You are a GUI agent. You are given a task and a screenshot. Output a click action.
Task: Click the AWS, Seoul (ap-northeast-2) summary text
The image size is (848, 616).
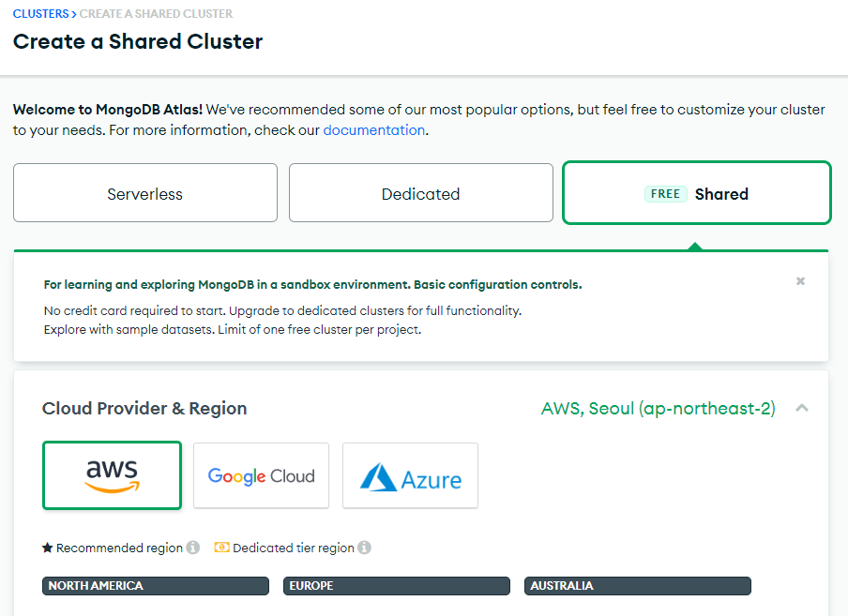[659, 409]
